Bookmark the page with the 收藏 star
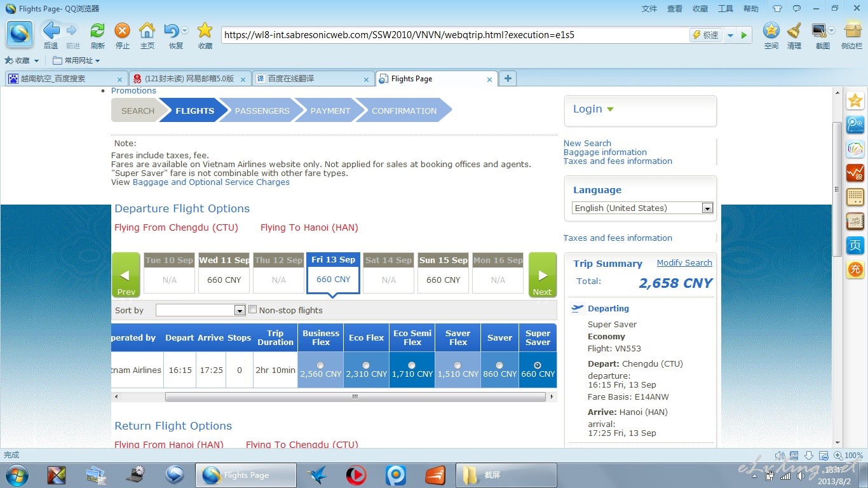This screenshot has height=488, width=868. (205, 30)
